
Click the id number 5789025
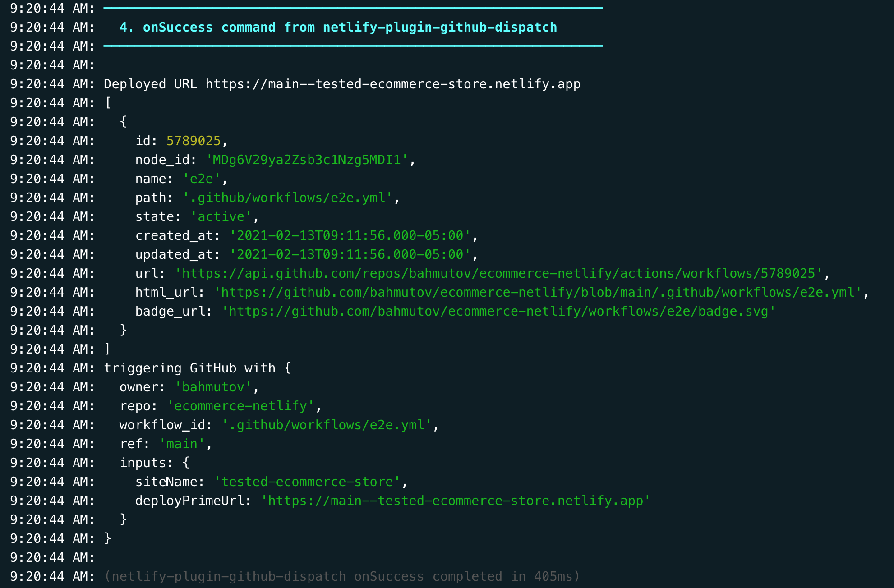(x=193, y=141)
